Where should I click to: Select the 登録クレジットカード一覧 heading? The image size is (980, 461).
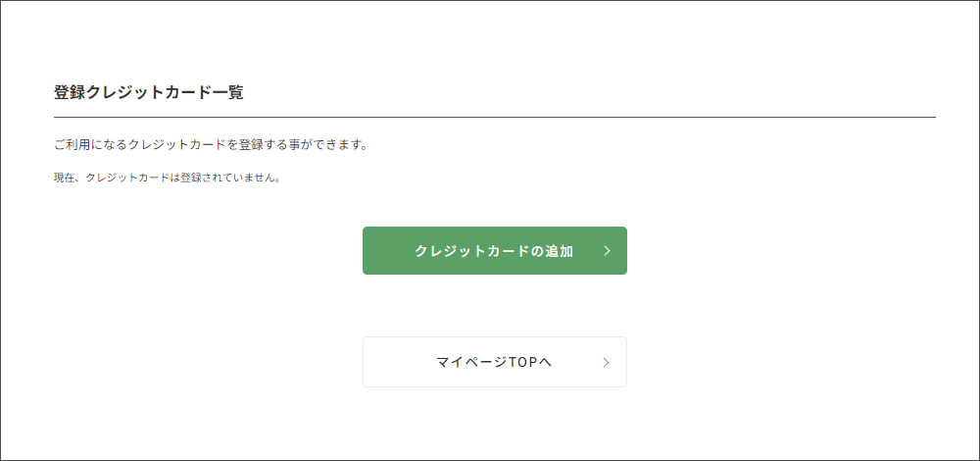click(x=149, y=93)
